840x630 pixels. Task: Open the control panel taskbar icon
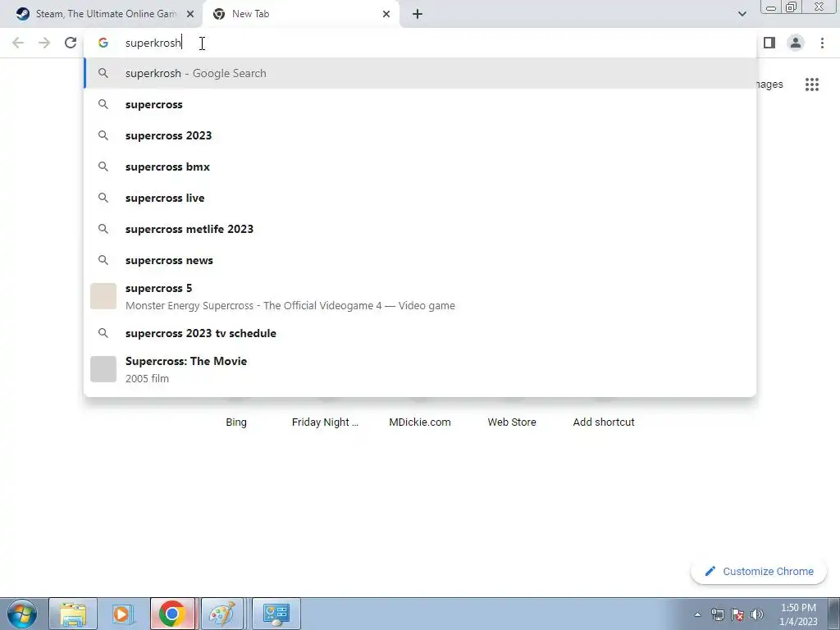point(276,614)
